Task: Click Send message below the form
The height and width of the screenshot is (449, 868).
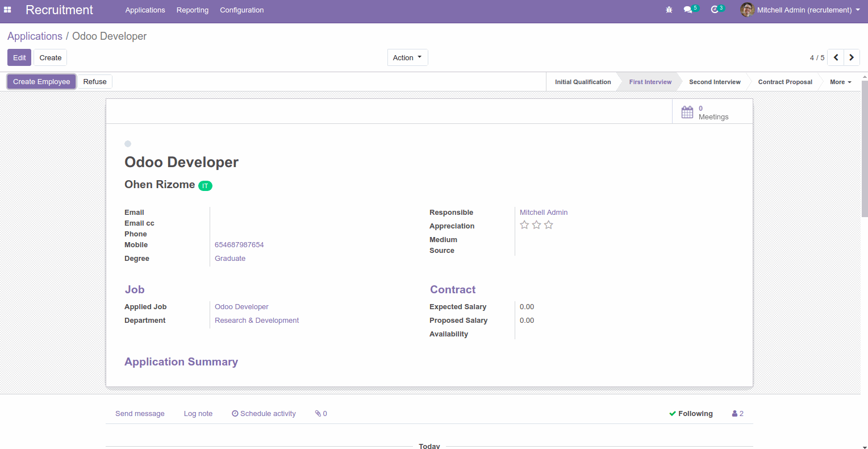Action: [x=140, y=413]
